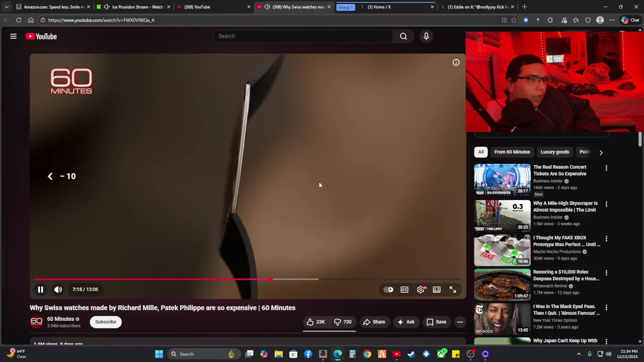
Task: Start voice search with the microphone
Action: 426,36
